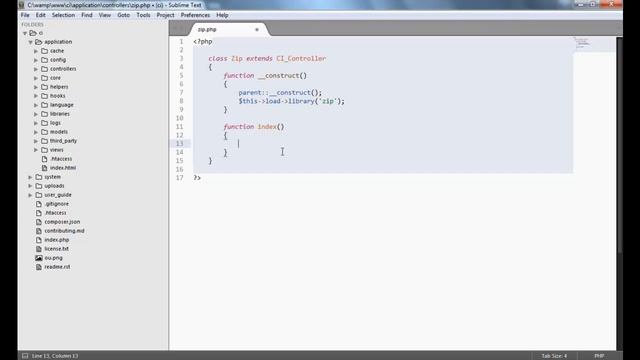Image resolution: width=640 pixels, height=360 pixels.
Task: Click the image icon beside ou.png
Action: click(x=39, y=258)
